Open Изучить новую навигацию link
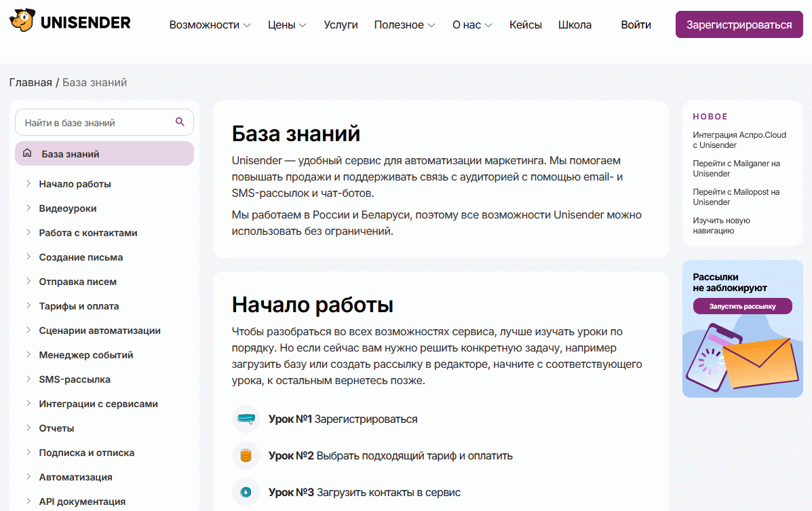Screen dimensions: 812x511 721,225
